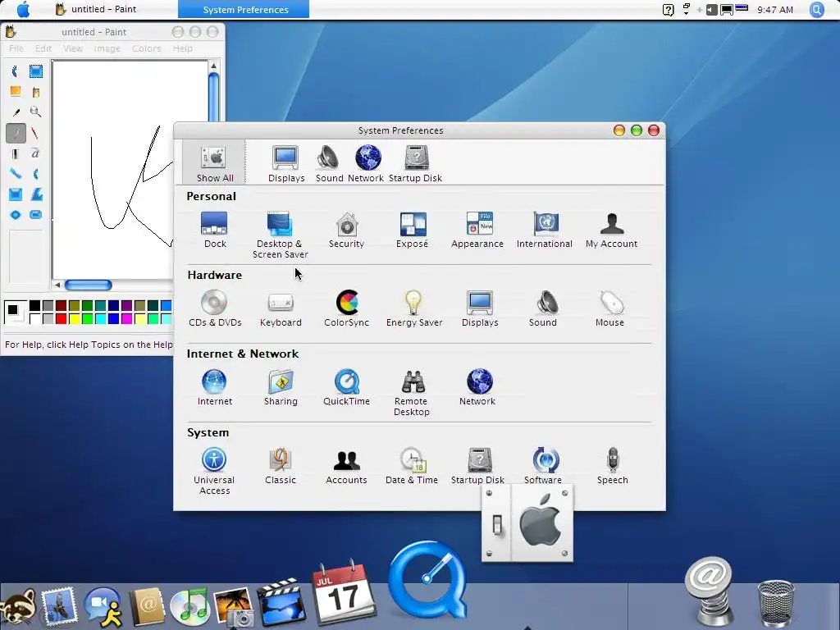The width and height of the screenshot is (840, 630).
Task: Open the Security preference pane
Action: [347, 230]
